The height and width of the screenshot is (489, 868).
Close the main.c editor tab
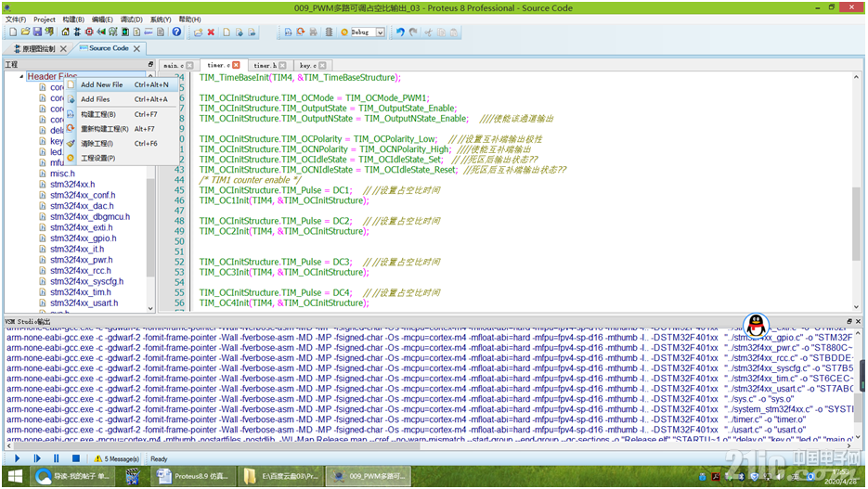(x=190, y=65)
